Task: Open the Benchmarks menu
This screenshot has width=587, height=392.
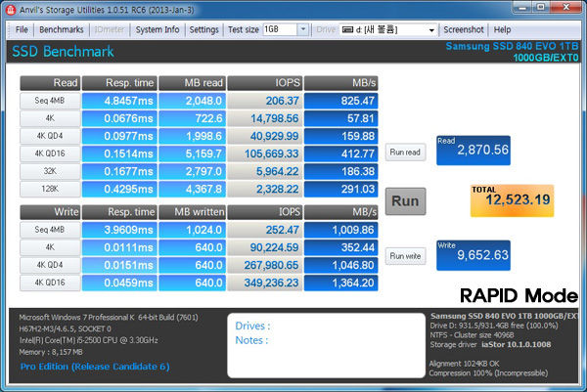Action: pos(62,29)
